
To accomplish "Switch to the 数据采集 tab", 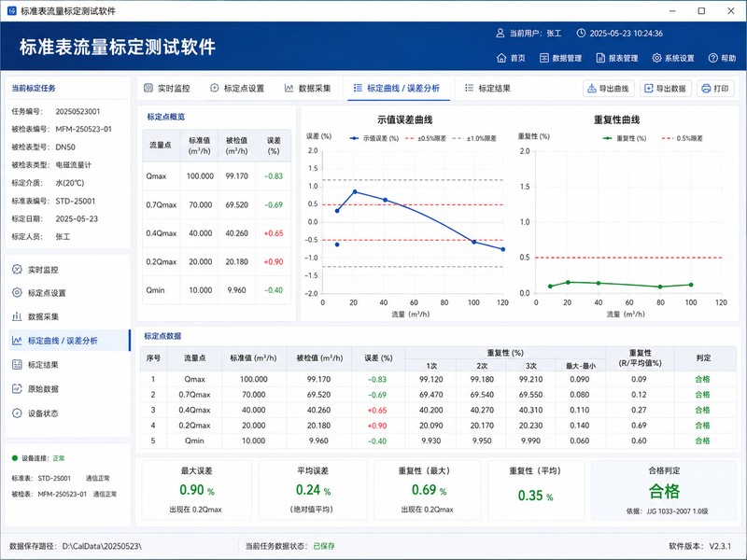I will tap(308, 88).
